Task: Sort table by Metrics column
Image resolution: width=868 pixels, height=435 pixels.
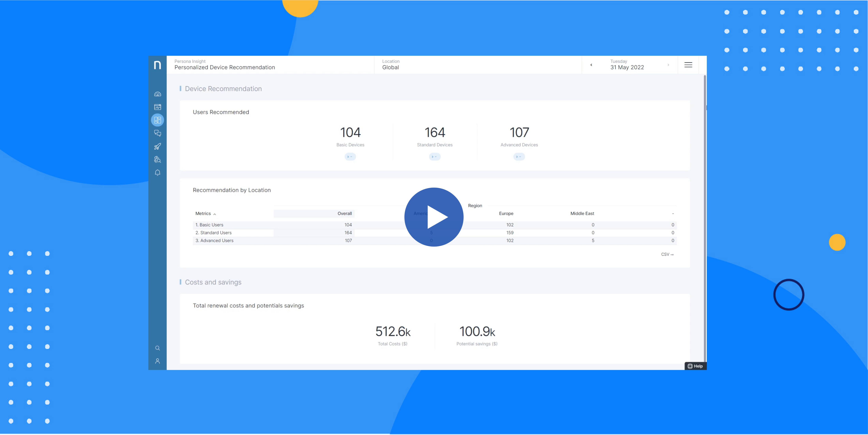Action: coord(206,213)
